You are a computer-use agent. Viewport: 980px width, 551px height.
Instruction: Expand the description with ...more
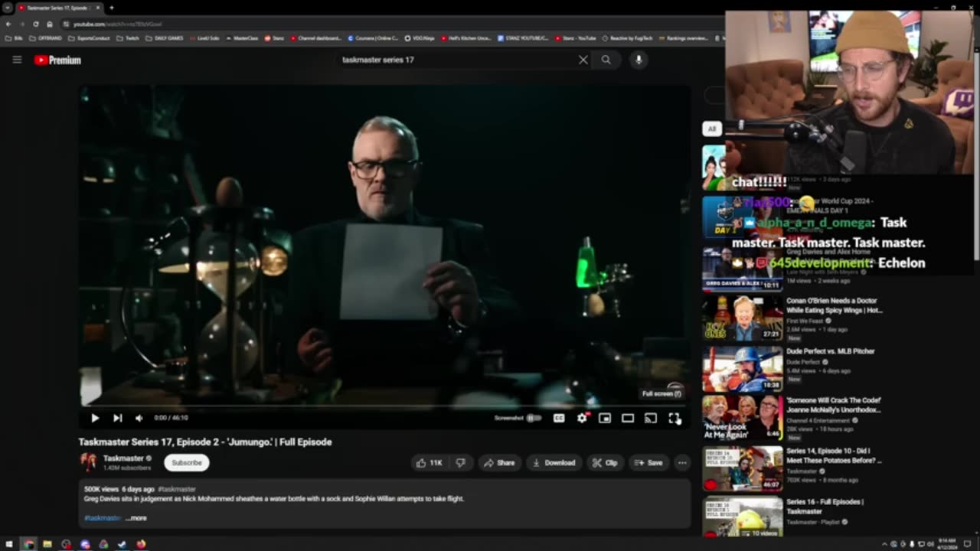[136, 518]
